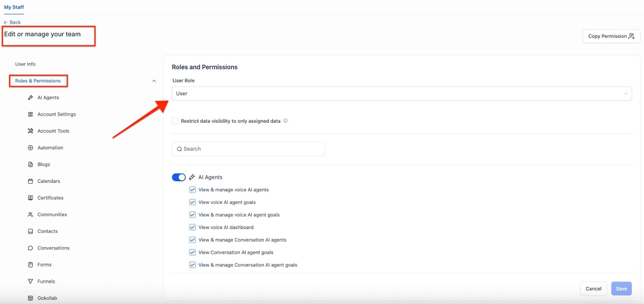This screenshot has height=304, width=644.
Task: Click the Communities people icon
Action: tap(30, 215)
